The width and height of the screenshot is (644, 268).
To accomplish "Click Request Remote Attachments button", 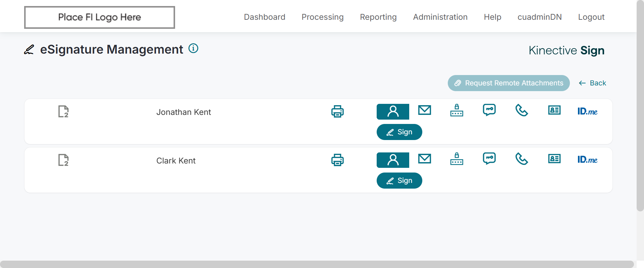I will (x=508, y=83).
